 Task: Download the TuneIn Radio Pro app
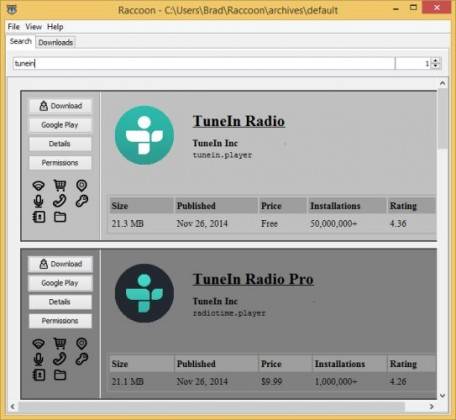point(60,264)
